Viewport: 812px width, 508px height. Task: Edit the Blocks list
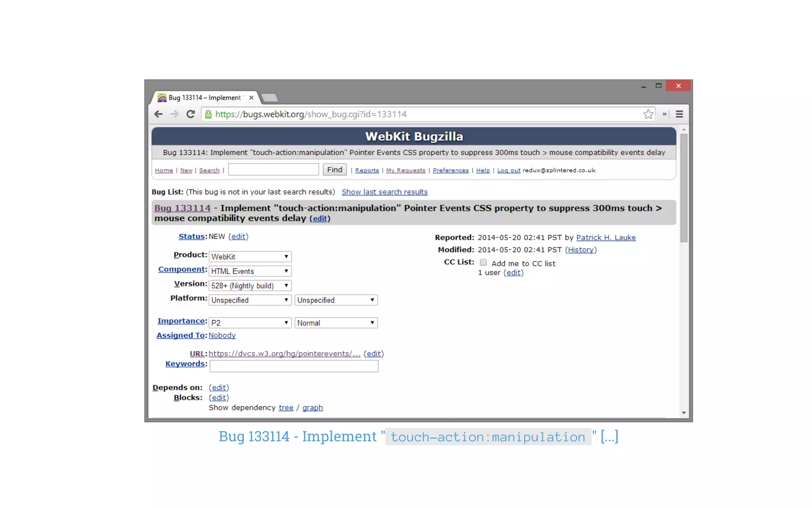coord(219,398)
